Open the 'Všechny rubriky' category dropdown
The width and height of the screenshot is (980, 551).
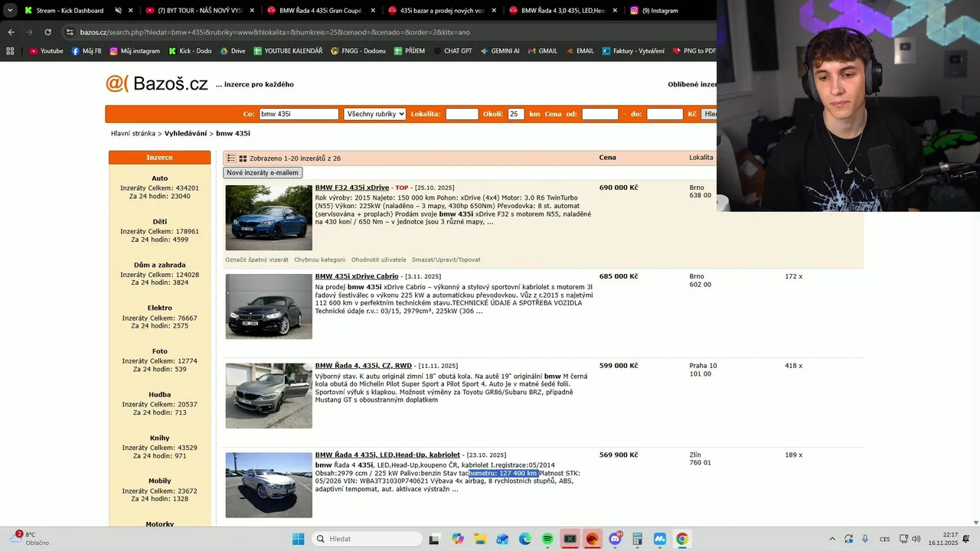click(374, 114)
